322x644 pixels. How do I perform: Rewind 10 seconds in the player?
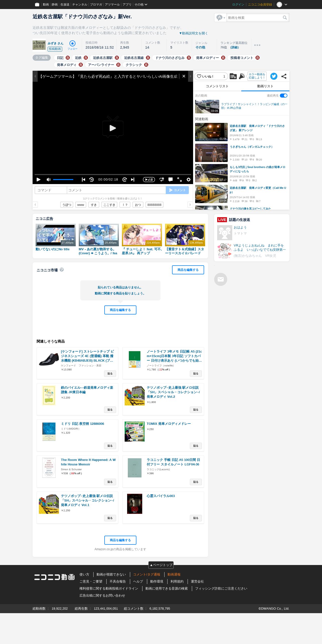pos(92,180)
